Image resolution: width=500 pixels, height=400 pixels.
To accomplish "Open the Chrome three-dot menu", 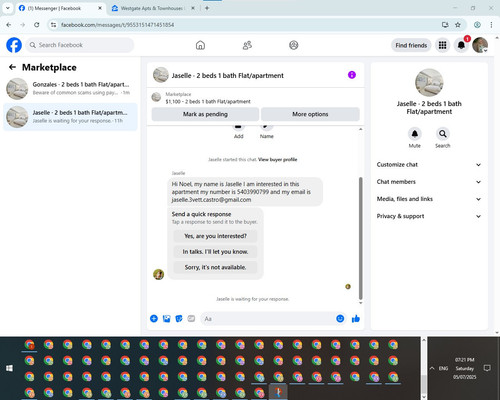I will pos(491,25).
